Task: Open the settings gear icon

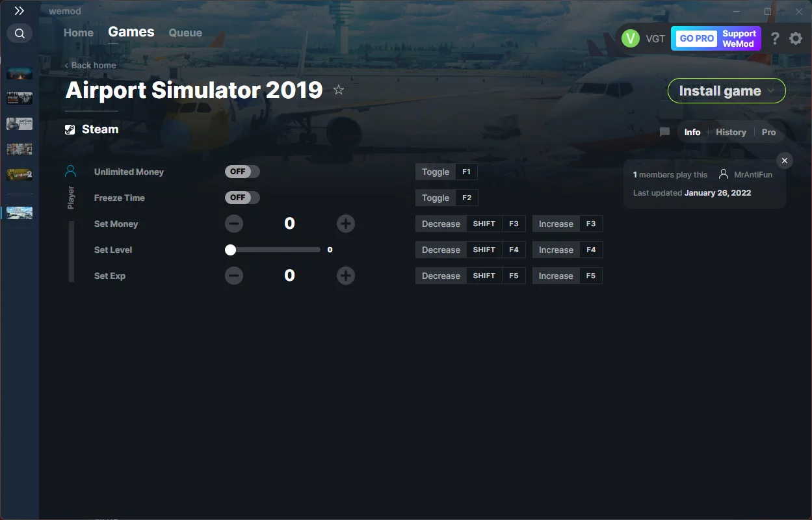Action: (x=796, y=38)
